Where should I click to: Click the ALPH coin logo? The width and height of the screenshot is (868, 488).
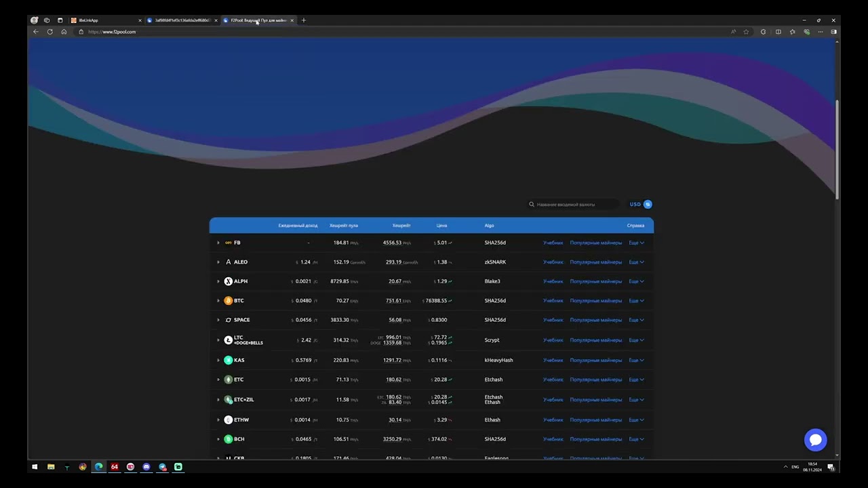pos(229,281)
